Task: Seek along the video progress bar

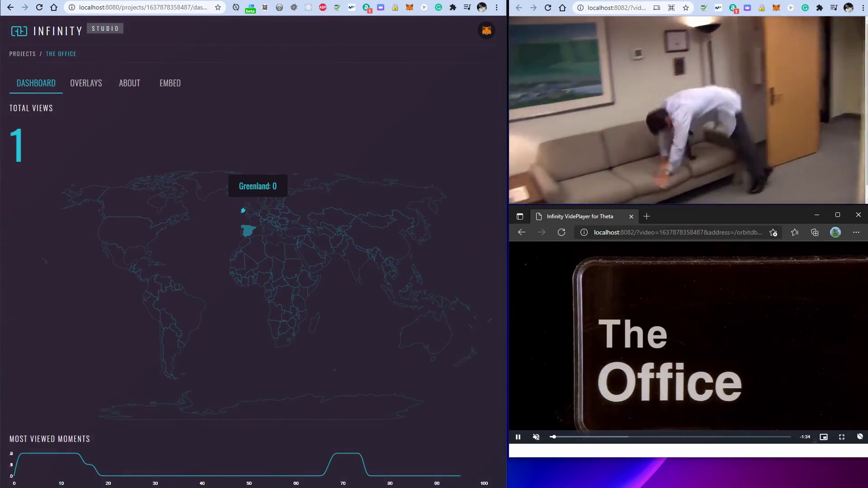Action: (671, 437)
